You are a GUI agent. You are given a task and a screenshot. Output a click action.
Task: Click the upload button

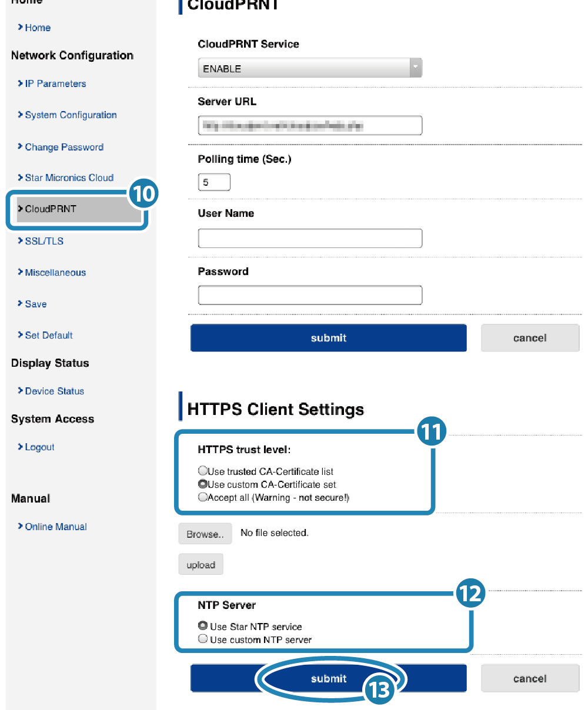point(201,565)
